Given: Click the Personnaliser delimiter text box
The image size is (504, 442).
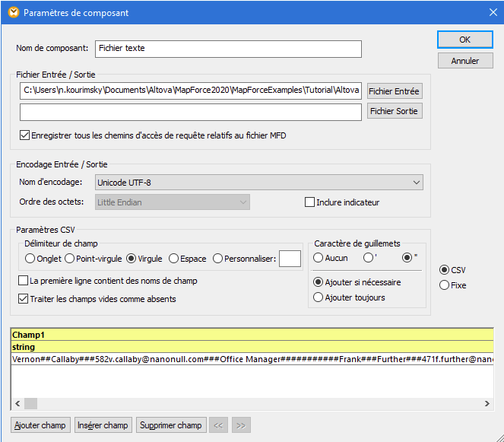Looking at the screenshot, I should tap(290, 259).
